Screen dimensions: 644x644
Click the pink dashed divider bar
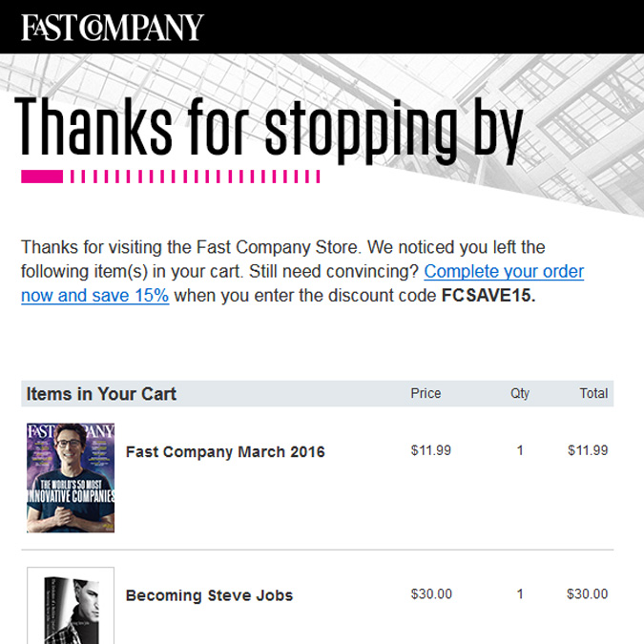tap(171, 177)
